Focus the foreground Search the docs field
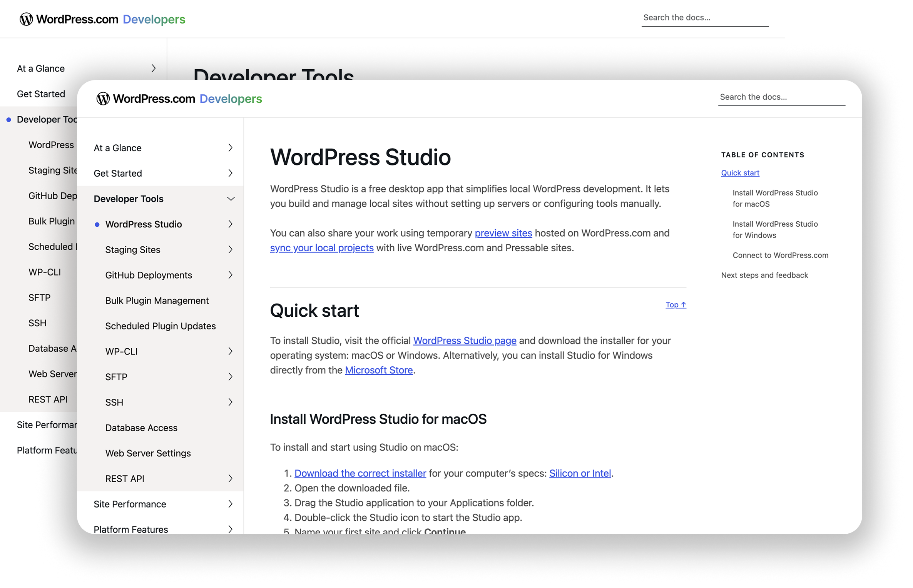 click(x=781, y=97)
